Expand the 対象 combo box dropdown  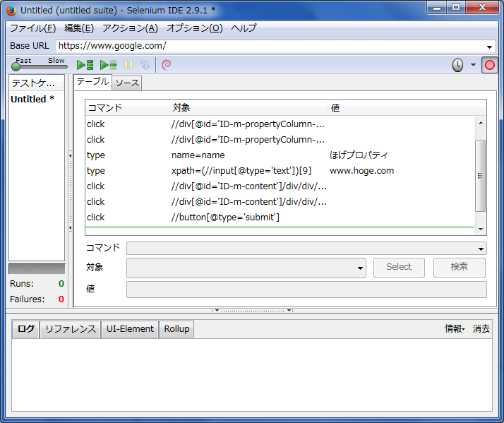360,268
